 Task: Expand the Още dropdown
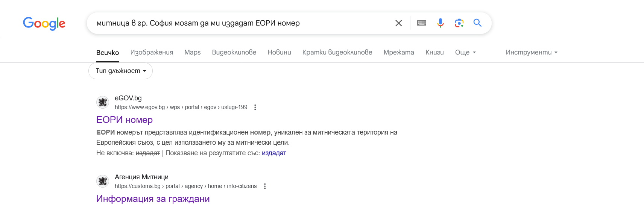coord(466,52)
